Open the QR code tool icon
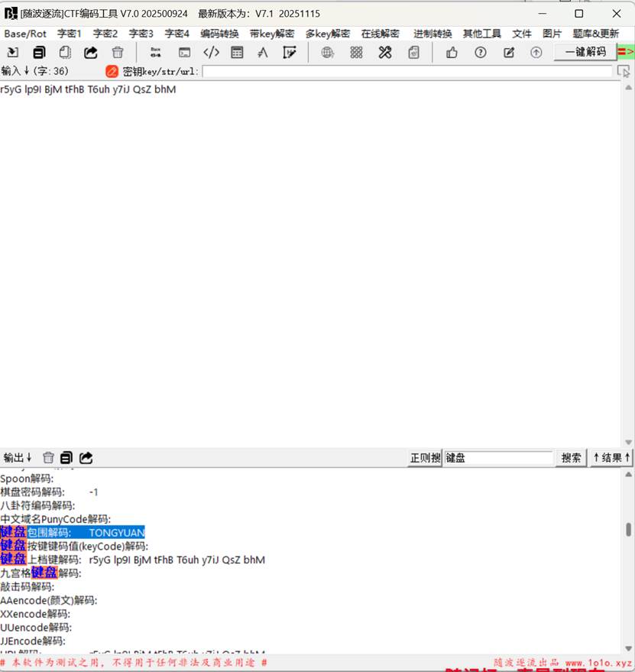635x672 pixels. pos(355,52)
